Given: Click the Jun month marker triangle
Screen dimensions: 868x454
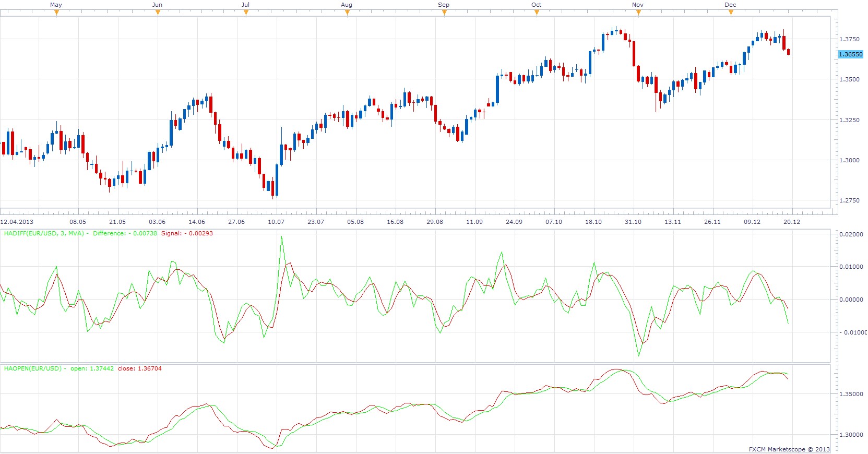Looking at the screenshot, I should tap(158, 13).
